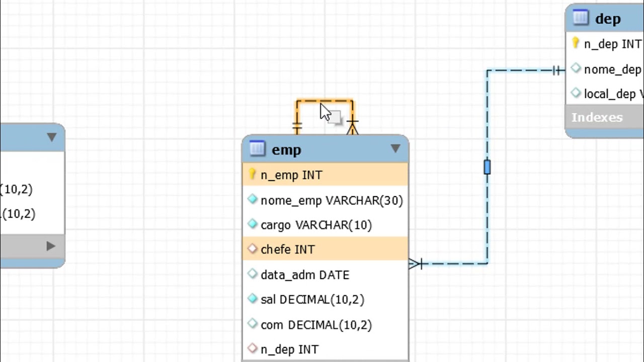Collapse the left partially visible table via header arrow
The height and width of the screenshot is (362, 644).
(51, 137)
